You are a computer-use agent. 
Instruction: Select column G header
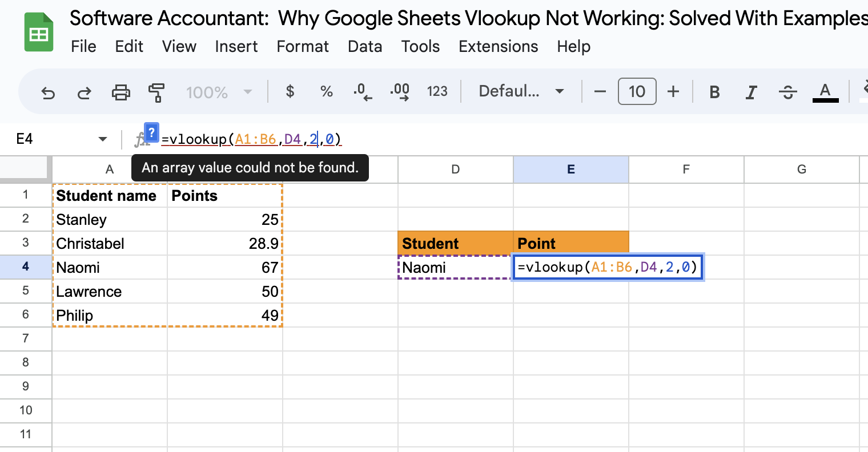802,169
